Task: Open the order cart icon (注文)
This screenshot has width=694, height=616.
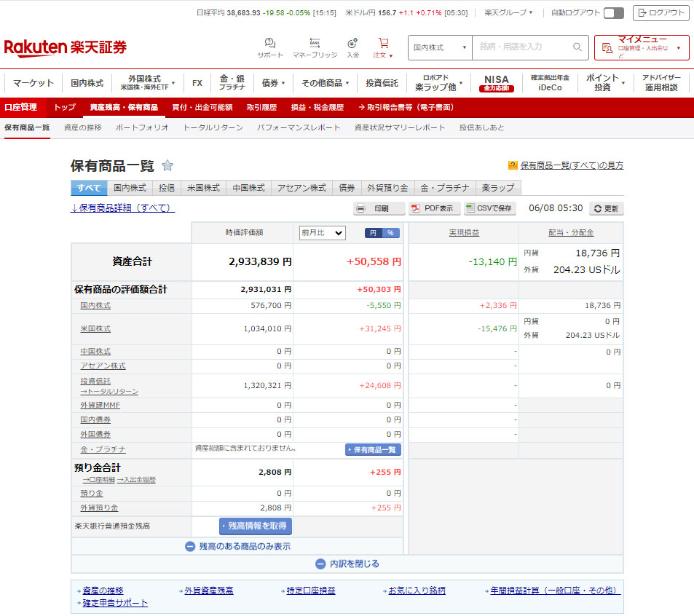Action: pyautogui.click(x=383, y=43)
